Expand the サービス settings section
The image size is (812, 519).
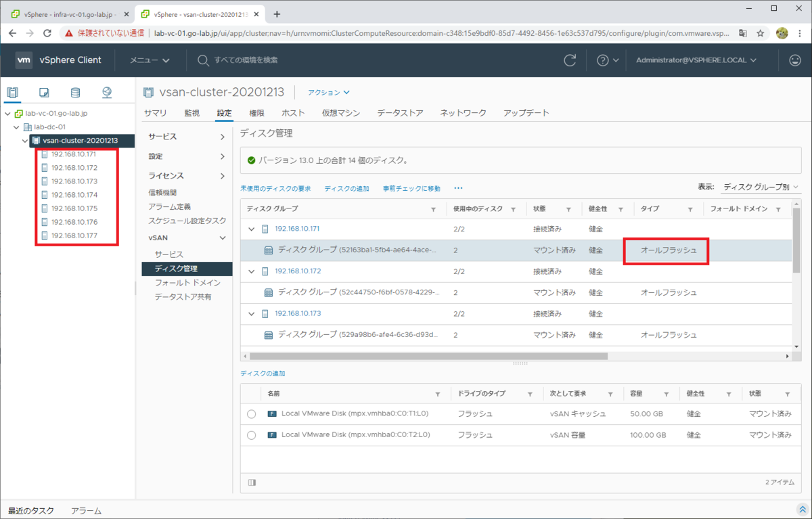point(186,137)
